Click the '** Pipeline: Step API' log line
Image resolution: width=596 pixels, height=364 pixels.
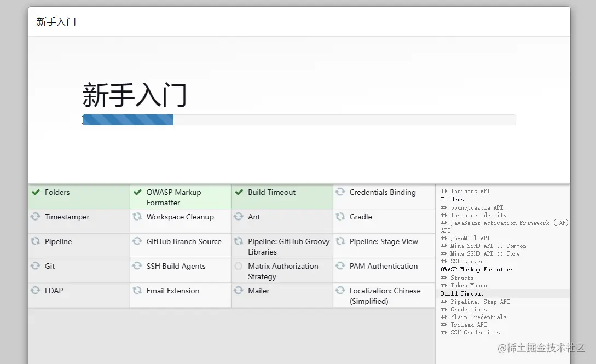pos(476,302)
